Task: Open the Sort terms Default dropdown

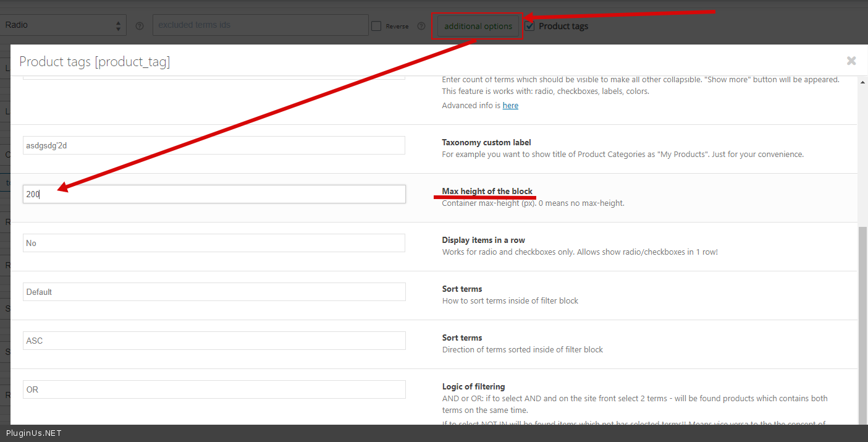Action: 214,292
